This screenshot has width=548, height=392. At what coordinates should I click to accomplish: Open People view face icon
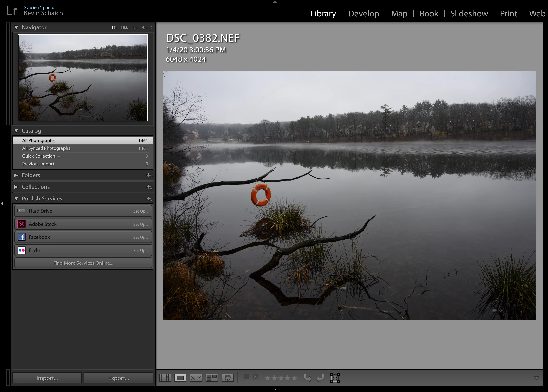coord(227,378)
